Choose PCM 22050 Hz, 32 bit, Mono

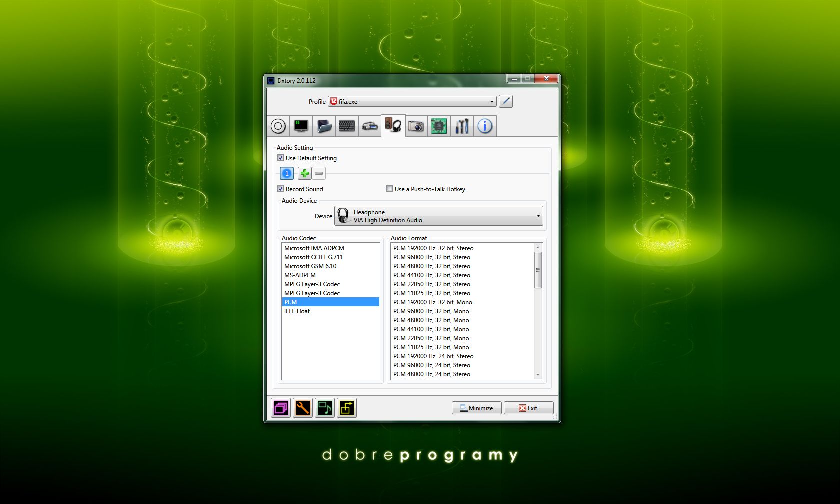click(463, 338)
